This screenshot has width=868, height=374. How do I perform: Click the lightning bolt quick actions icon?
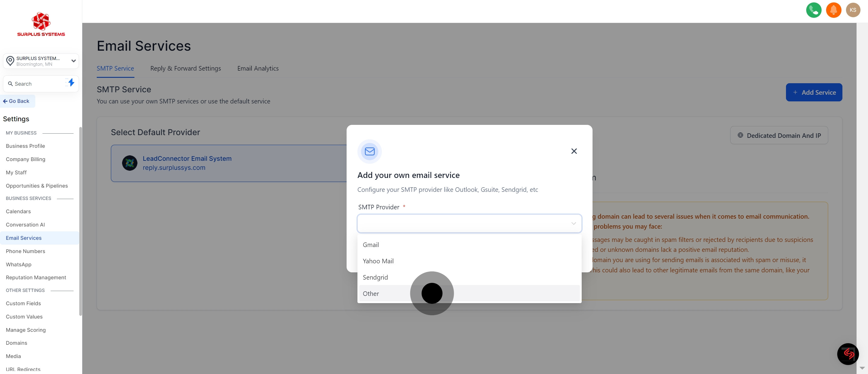coord(71,83)
